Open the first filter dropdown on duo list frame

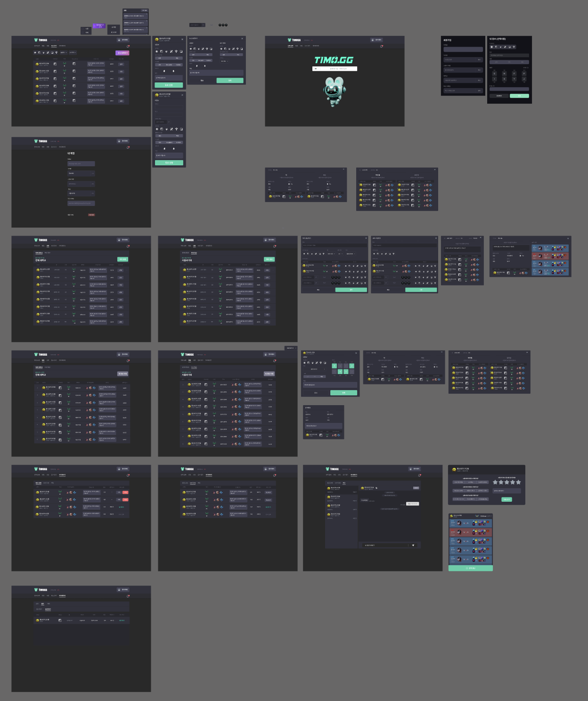pos(63,53)
